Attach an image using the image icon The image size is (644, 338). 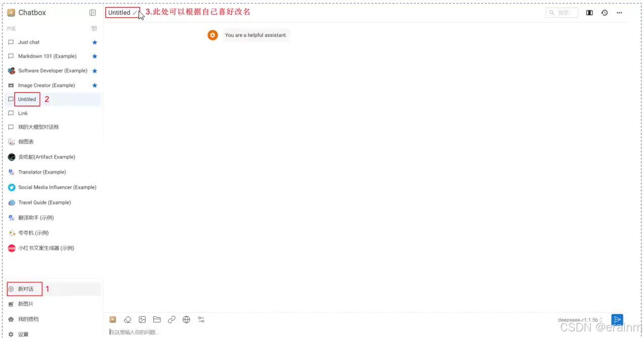(142, 319)
